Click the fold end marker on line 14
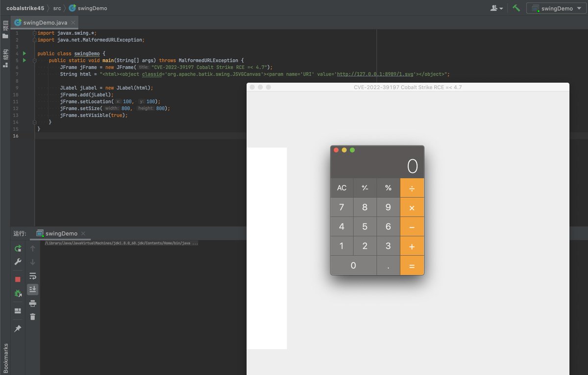The image size is (588, 375). [35, 122]
